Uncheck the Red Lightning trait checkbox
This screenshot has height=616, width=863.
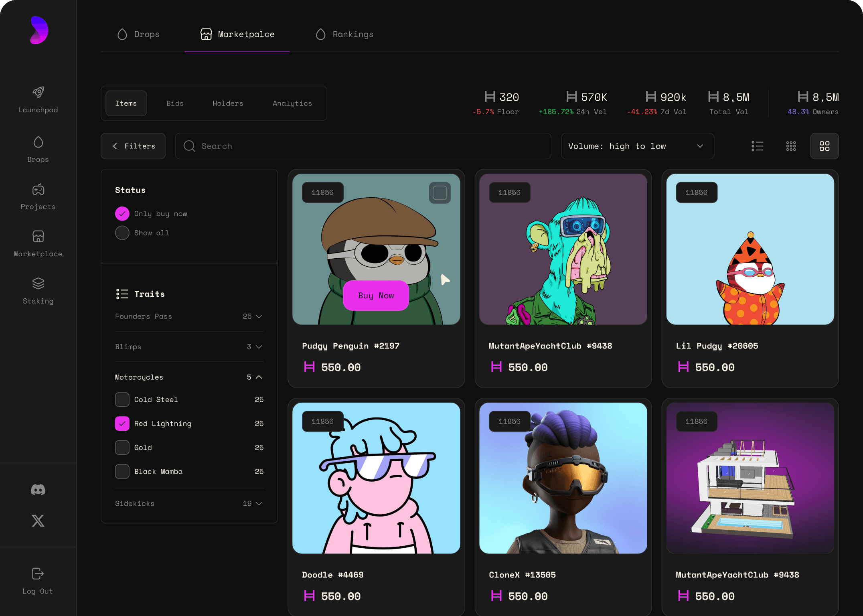pos(122,424)
